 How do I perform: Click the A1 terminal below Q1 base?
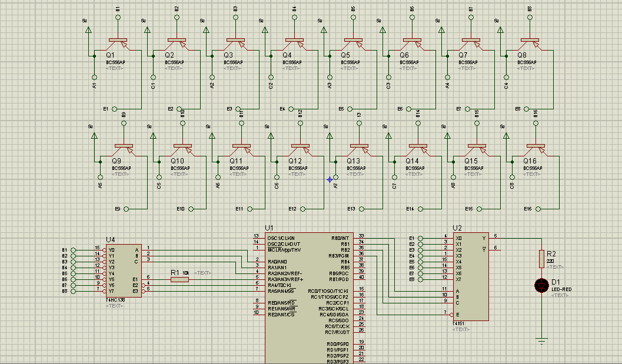pos(94,78)
